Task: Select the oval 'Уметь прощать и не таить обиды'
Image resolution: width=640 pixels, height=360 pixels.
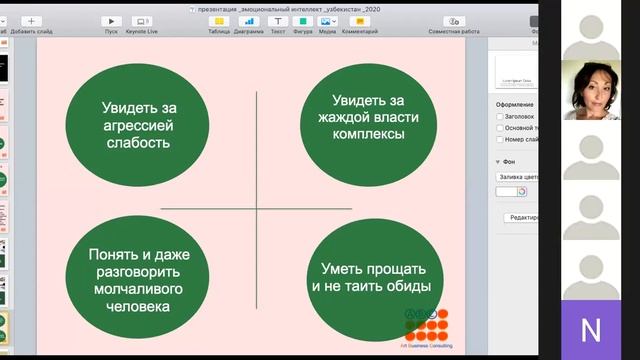Action: tap(375, 280)
